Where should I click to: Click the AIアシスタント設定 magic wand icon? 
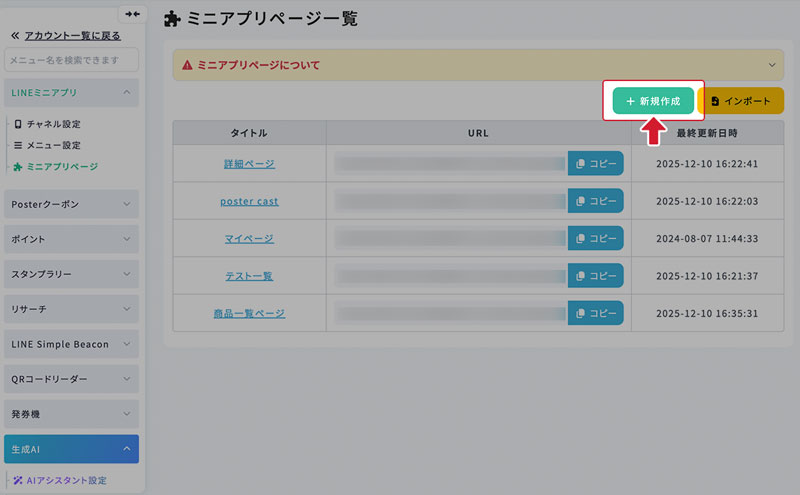pyautogui.click(x=18, y=480)
